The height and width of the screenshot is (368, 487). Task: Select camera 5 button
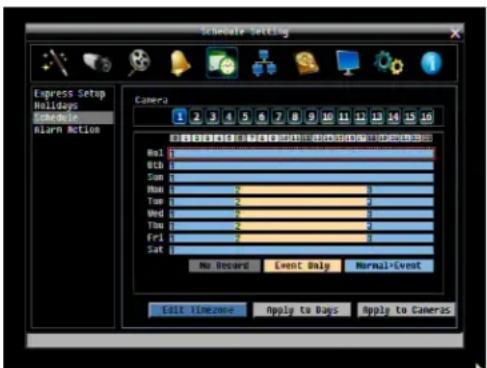coord(245,117)
